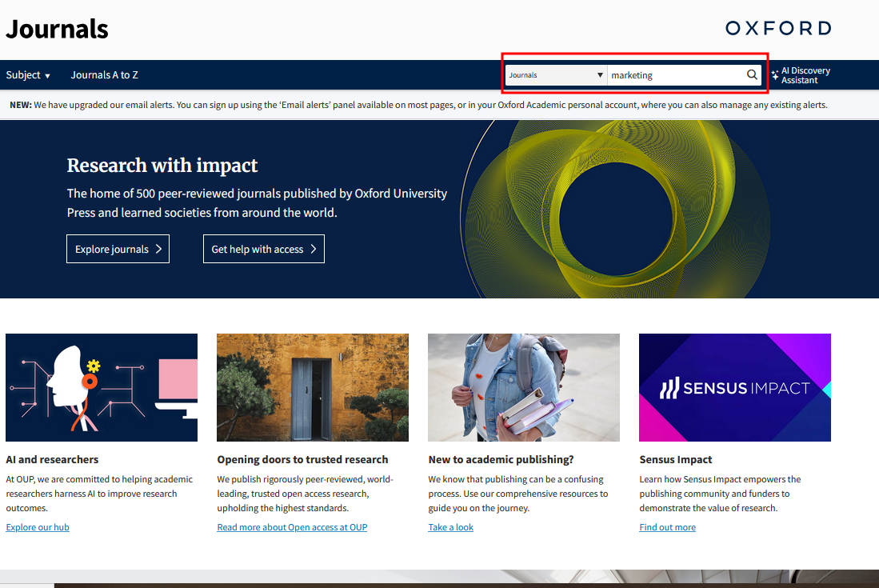
Task: Click the AI Discovery Assistant text
Action: 805,75
